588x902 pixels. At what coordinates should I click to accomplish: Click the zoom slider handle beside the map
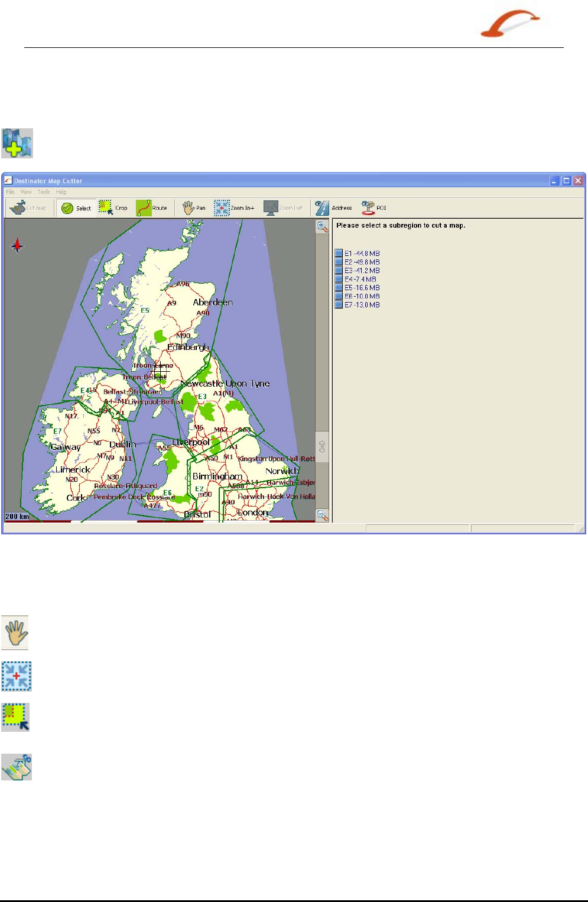point(322,446)
